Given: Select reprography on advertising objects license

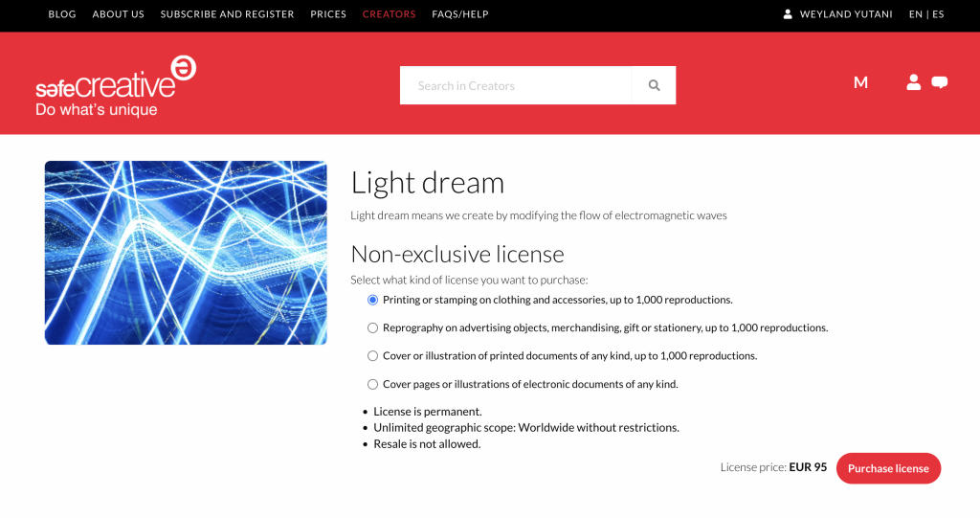Looking at the screenshot, I should (x=373, y=327).
